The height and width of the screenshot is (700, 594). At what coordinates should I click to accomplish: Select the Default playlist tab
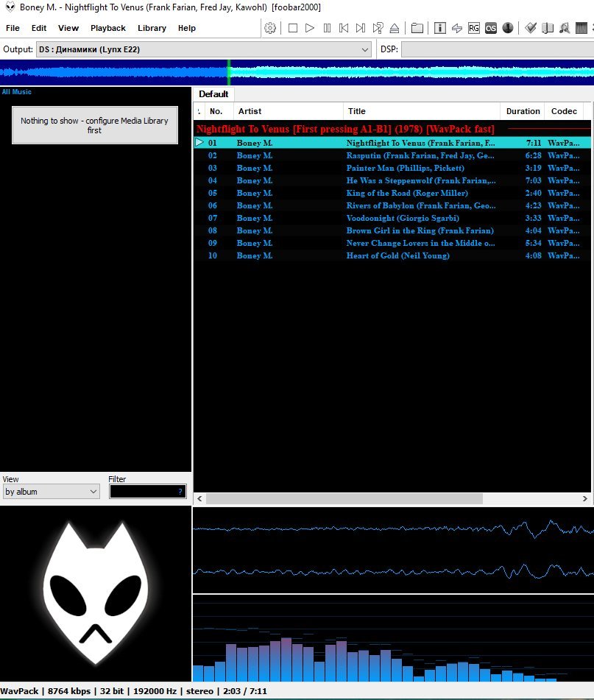(213, 94)
